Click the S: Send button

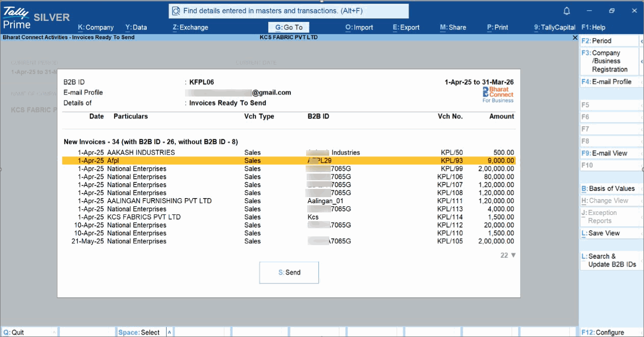(289, 273)
